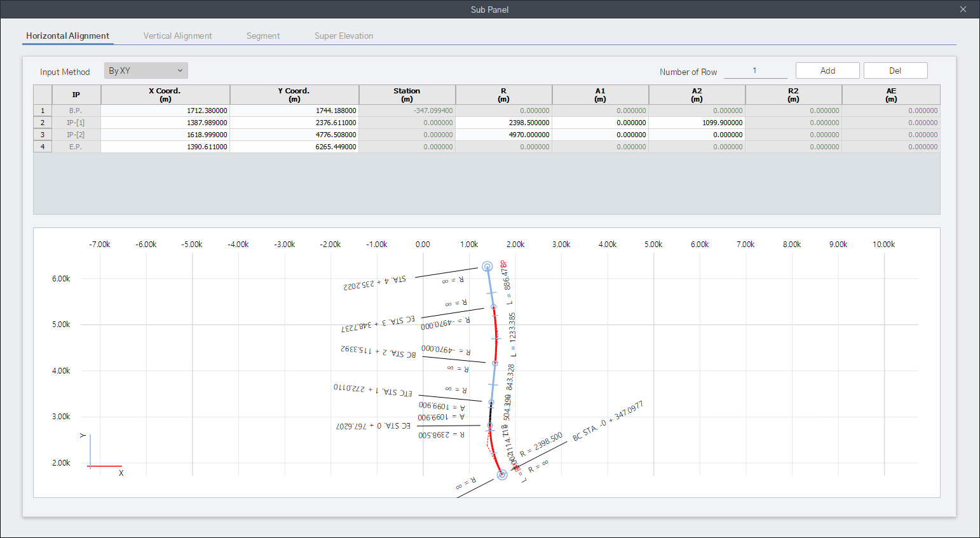Screen dimensions: 980x538
Task: Click Y Coord. value 4776.508000
Action: click(294, 135)
